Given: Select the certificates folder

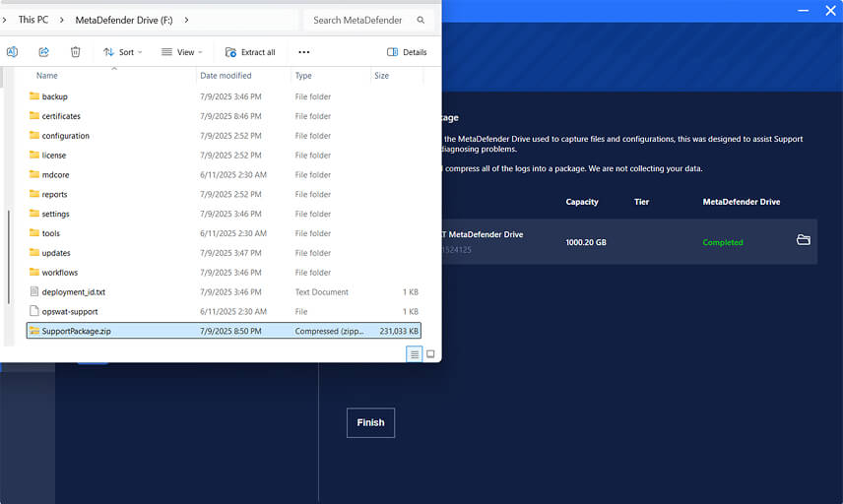Looking at the screenshot, I should (61, 116).
